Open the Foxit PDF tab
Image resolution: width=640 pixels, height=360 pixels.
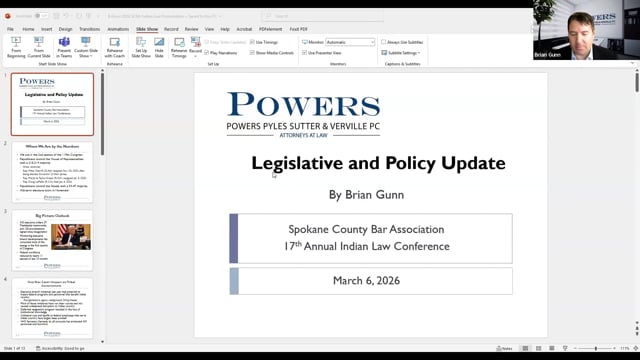pyautogui.click(x=298, y=29)
